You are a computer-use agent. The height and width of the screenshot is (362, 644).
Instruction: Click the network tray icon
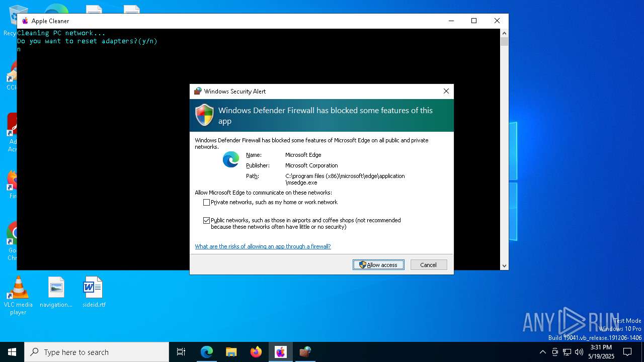(567, 352)
